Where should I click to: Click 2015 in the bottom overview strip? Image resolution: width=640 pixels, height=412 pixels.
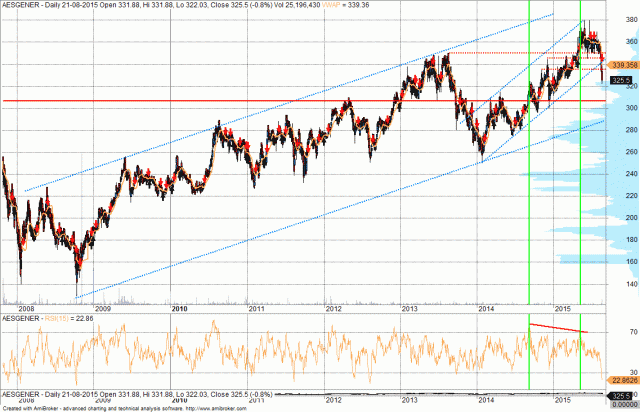[563, 400]
